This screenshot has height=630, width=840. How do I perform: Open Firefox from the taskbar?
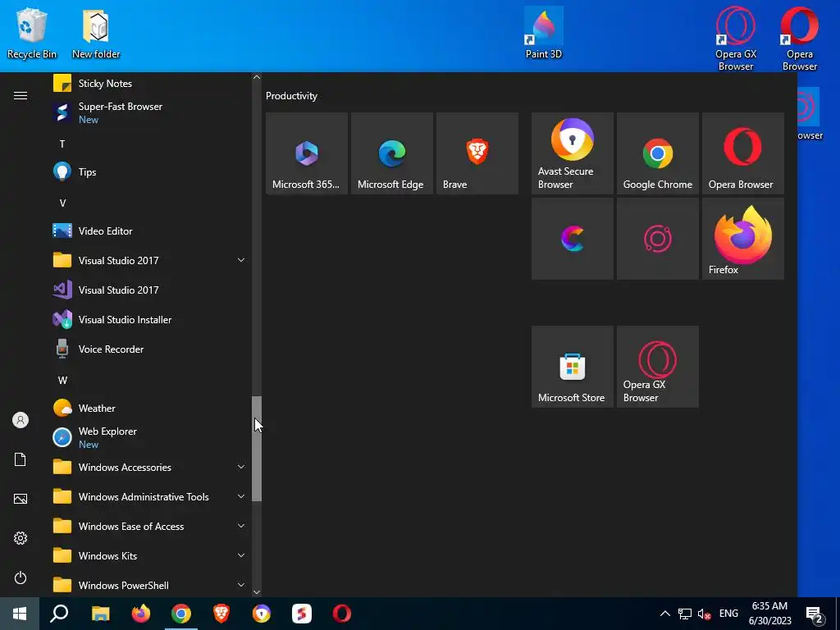(x=141, y=614)
